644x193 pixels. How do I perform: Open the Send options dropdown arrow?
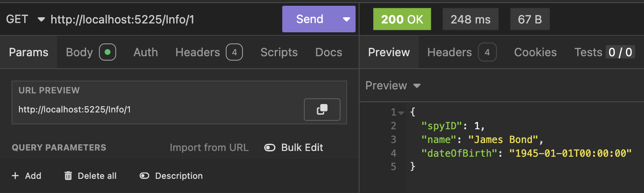[346, 19]
